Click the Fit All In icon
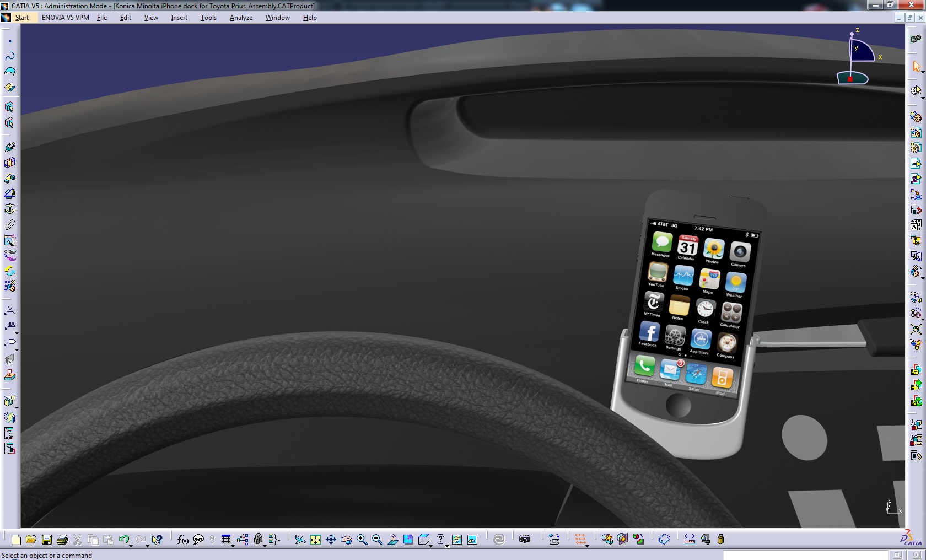The width and height of the screenshot is (926, 560). [x=315, y=540]
